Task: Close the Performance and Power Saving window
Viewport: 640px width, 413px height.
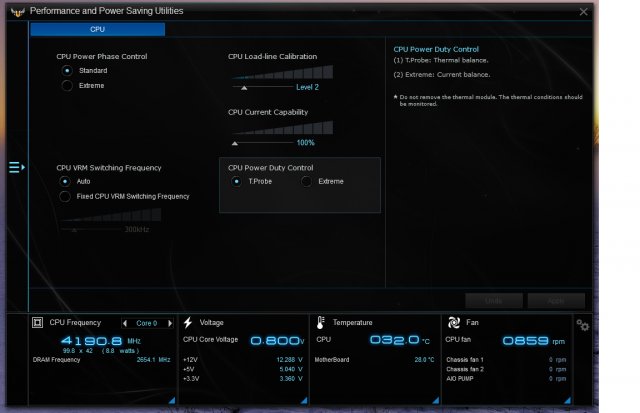Action: click(583, 12)
